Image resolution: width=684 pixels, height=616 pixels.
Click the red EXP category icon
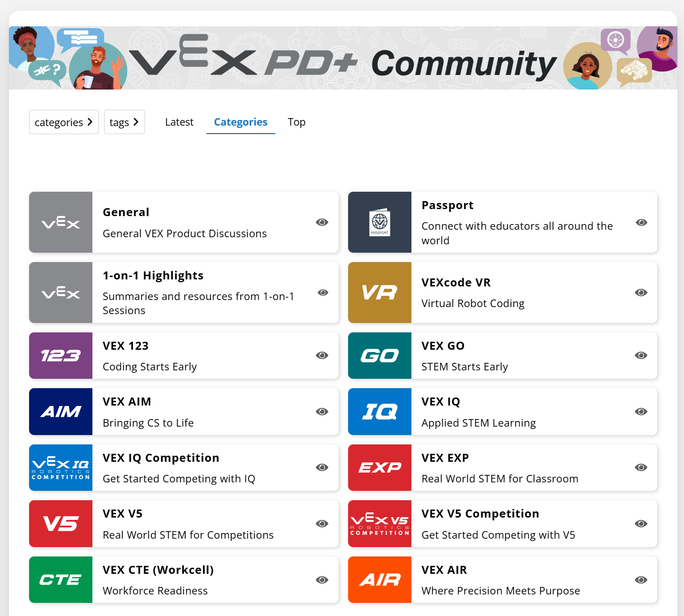[380, 467]
